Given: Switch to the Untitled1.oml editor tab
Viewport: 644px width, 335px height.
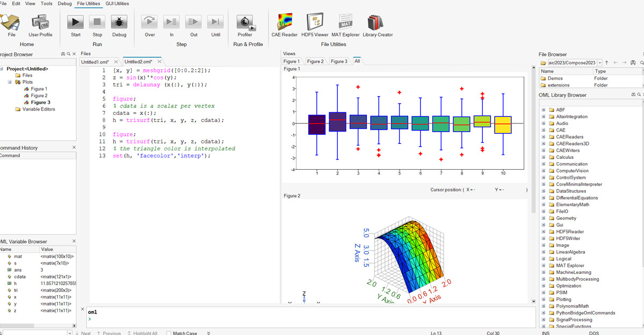Looking at the screenshot, I should click(95, 62).
